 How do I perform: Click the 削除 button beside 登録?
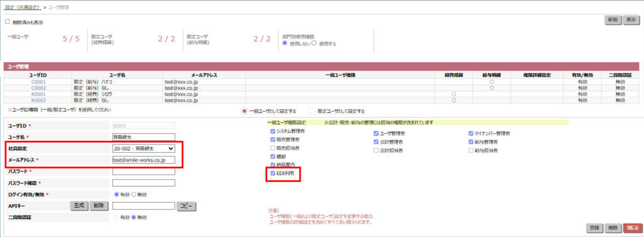pyautogui.click(x=613, y=228)
